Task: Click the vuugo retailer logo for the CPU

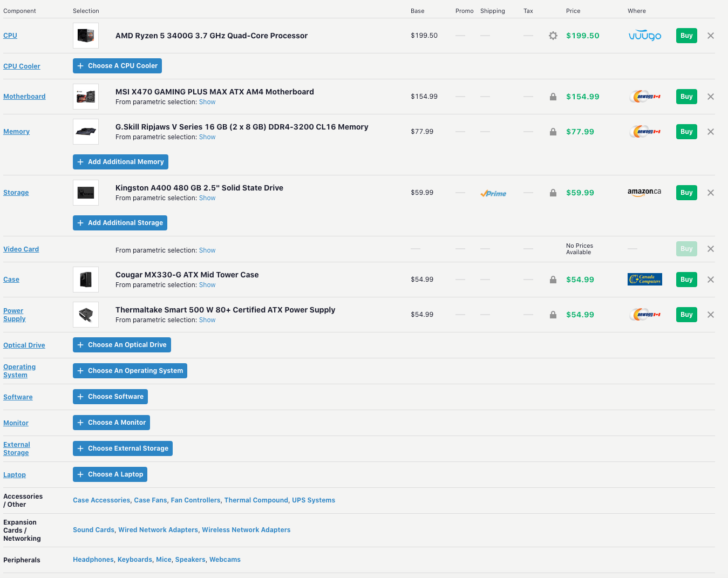Action: pos(644,36)
